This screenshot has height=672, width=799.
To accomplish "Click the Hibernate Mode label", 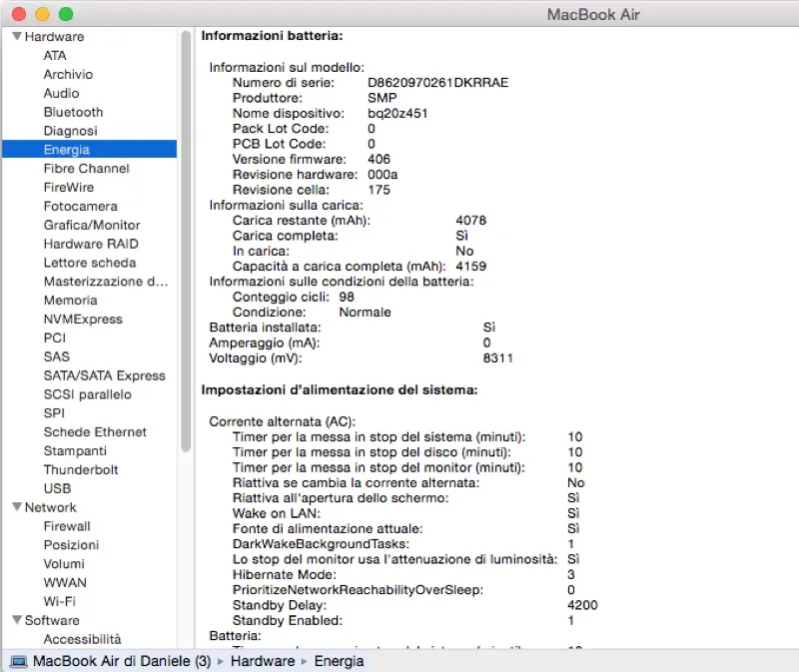I will (285, 575).
